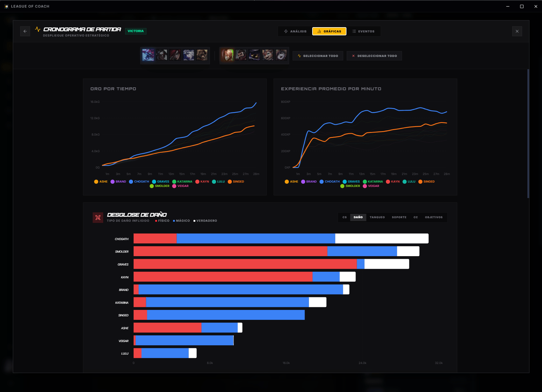Click the blue Mágico damage legend swatch

click(x=174, y=221)
